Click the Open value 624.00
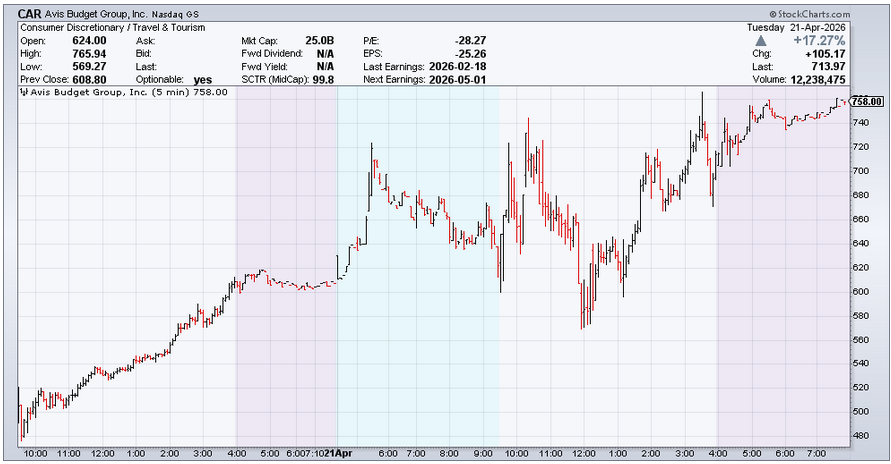This screenshot has height=464, width=891. click(89, 41)
